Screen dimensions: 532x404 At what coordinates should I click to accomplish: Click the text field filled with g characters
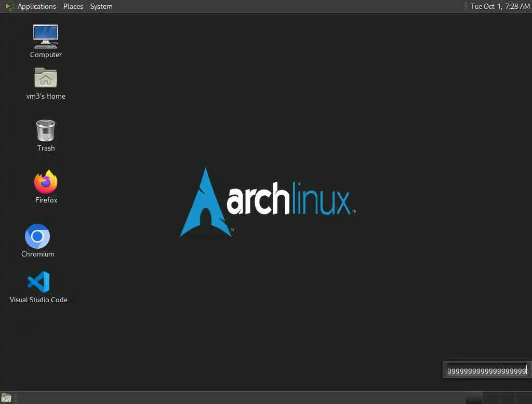[487, 370]
